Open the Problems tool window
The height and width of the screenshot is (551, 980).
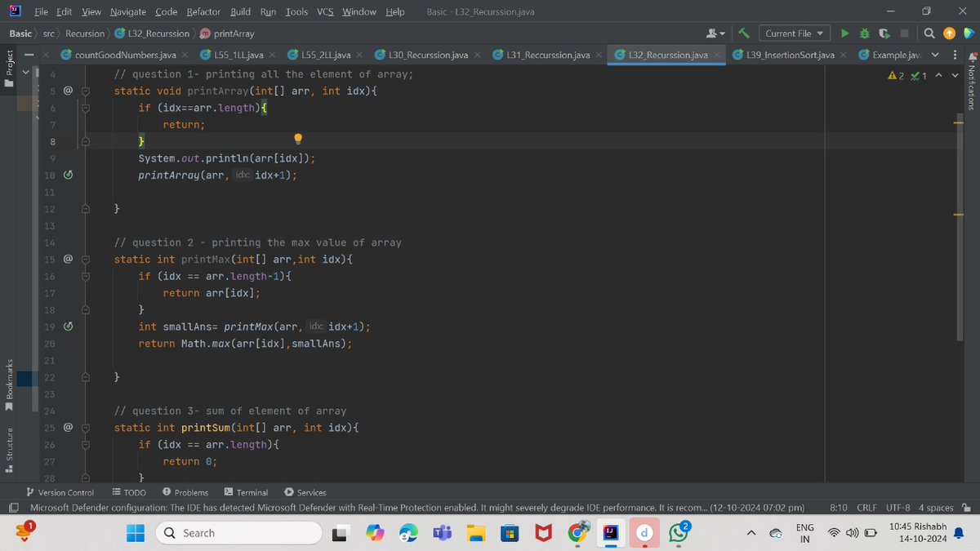[x=185, y=492]
